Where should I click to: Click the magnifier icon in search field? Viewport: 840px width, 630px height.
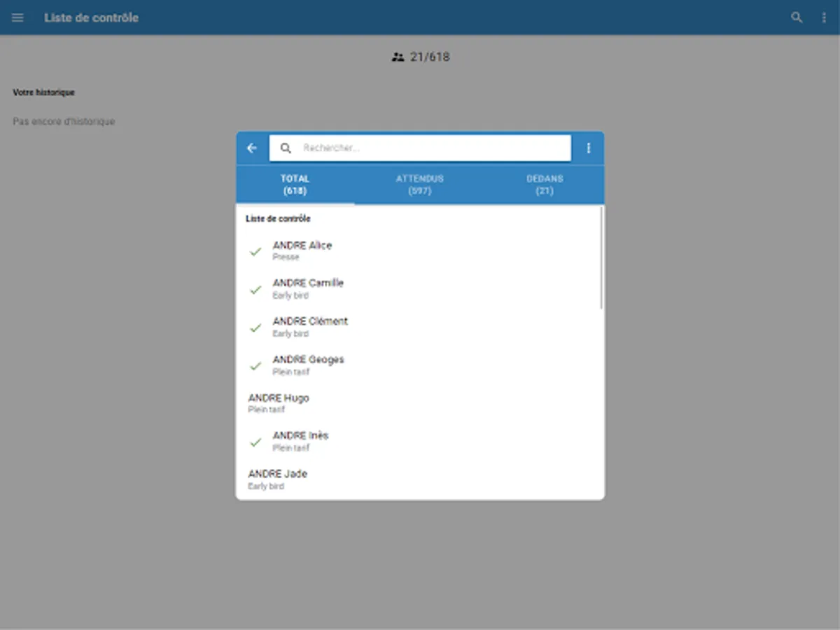coord(286,148)
